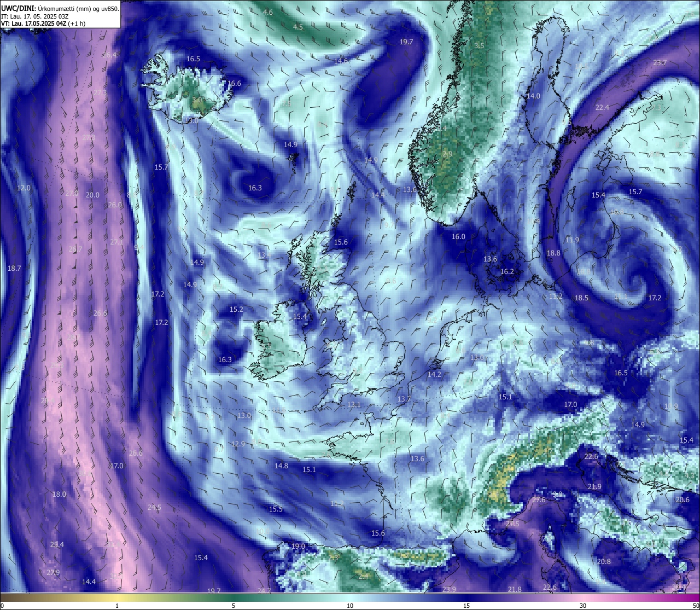700x610 pixels.
Task: Click the 16.2 value over Denmark
Action: 507,271
